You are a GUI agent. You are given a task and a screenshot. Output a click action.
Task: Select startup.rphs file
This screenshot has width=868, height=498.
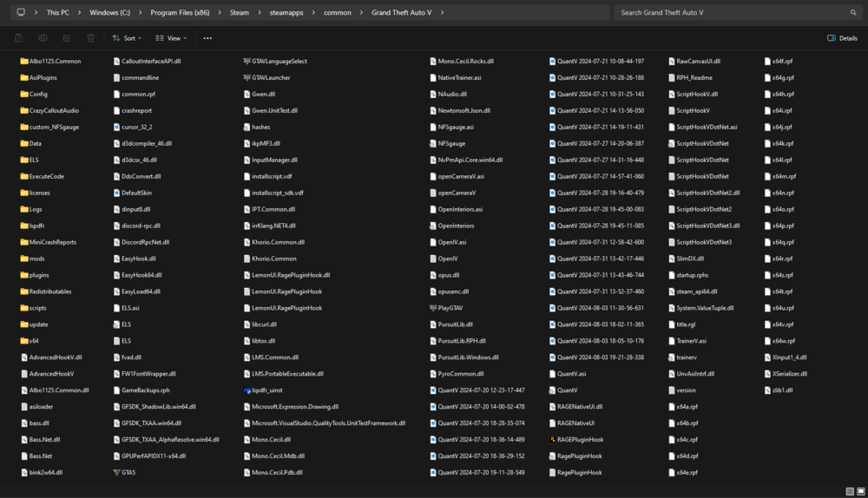688,275
